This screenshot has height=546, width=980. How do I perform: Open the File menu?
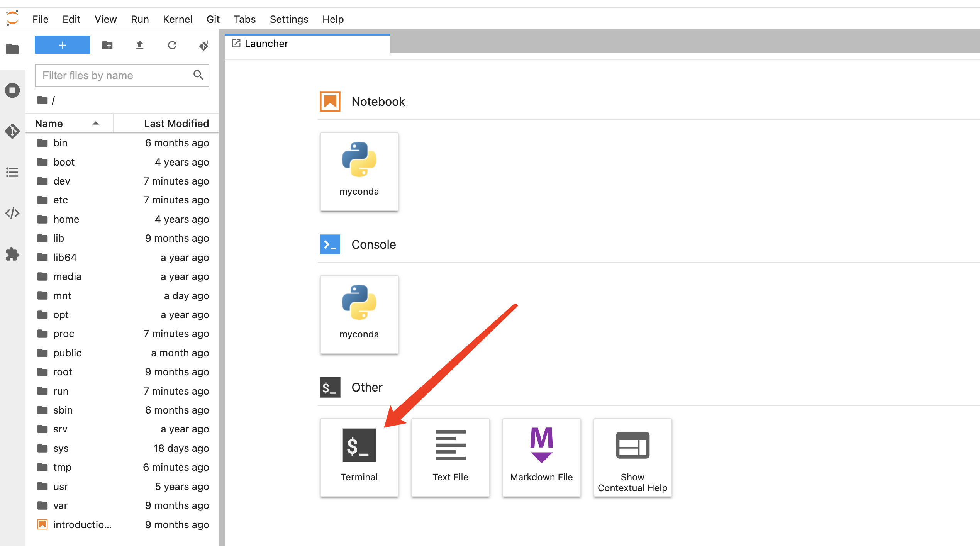41,19
